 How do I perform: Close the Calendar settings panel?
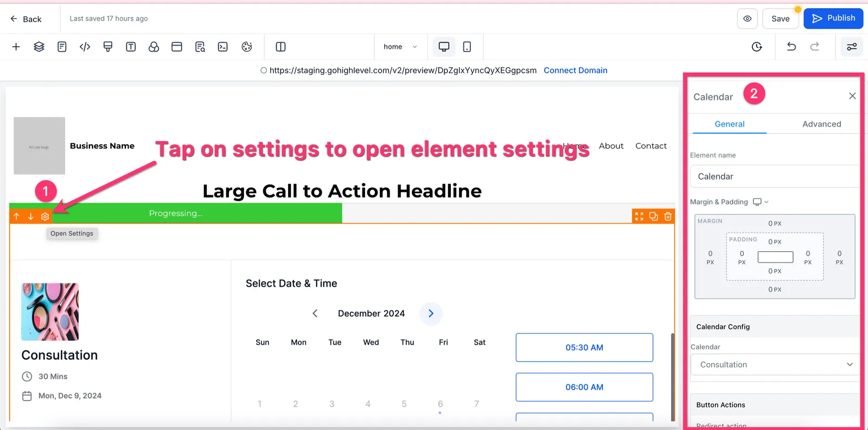pos(852,96)
